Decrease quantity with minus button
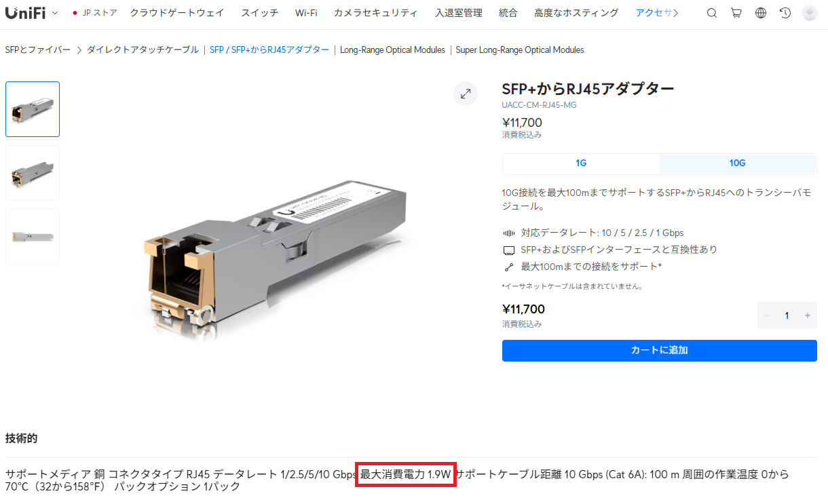The height and width of the screenshot is (504, 828). pyautogui.click(x=767, y=315)
